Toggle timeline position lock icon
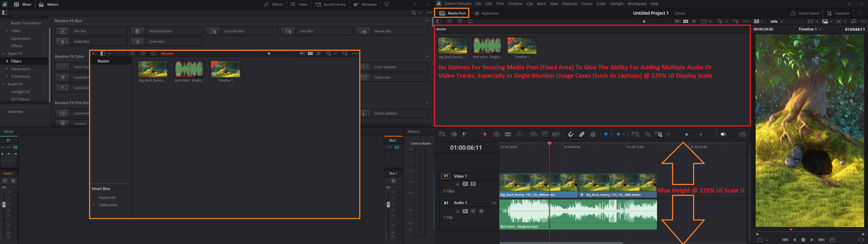 (593, 134)
